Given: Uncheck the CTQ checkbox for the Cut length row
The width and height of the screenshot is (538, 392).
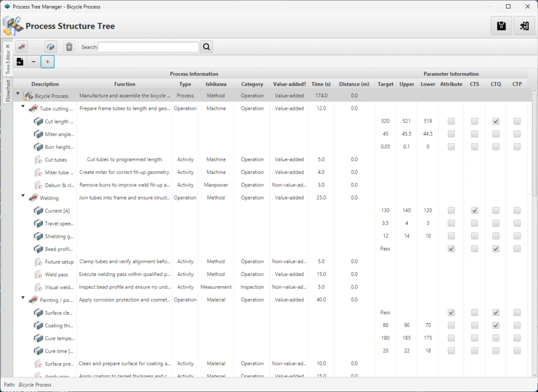Looking at the screenshot, I should [x=496, y=121].
